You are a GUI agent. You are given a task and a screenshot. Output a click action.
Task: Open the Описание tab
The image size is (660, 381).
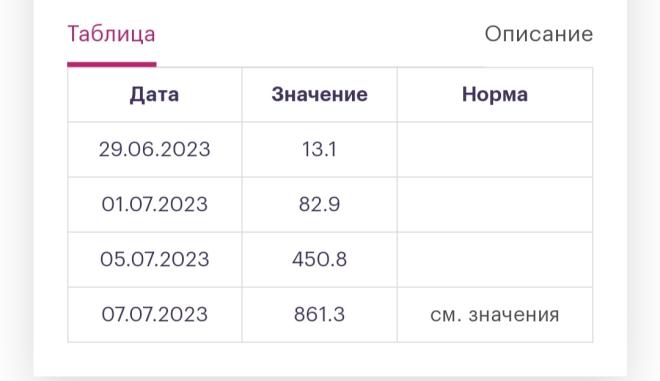(x=539, y=34)
